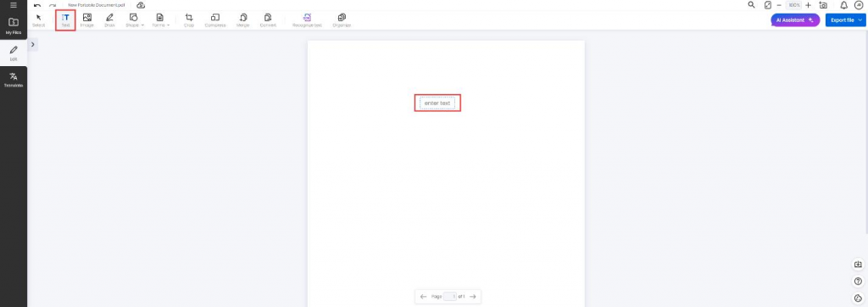This screenshot has width=868, height=307.
Task: Go to next page arrow
Action: click(472, 297)
